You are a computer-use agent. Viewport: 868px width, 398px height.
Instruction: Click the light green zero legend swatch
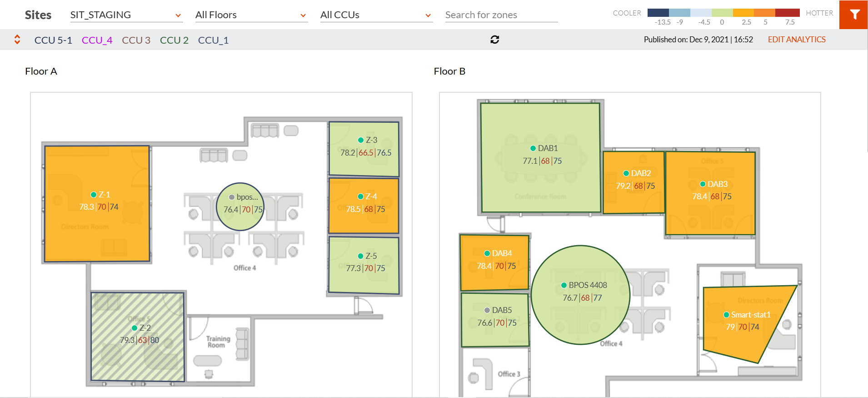tap(722, 13)
